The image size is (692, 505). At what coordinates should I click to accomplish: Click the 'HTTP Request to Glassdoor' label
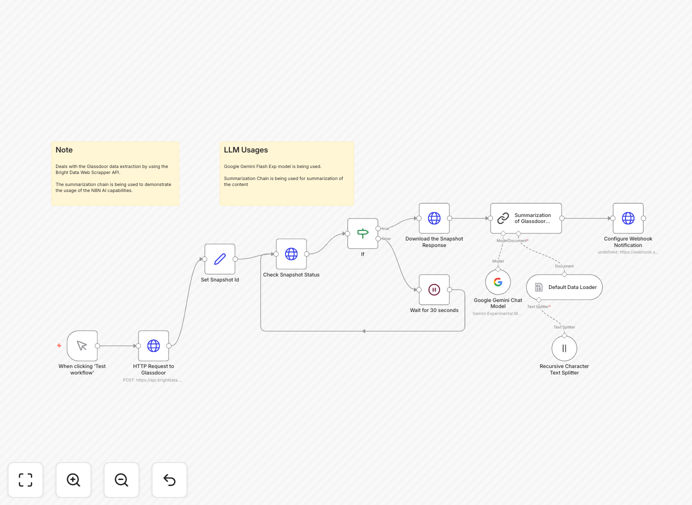(154, 369)
